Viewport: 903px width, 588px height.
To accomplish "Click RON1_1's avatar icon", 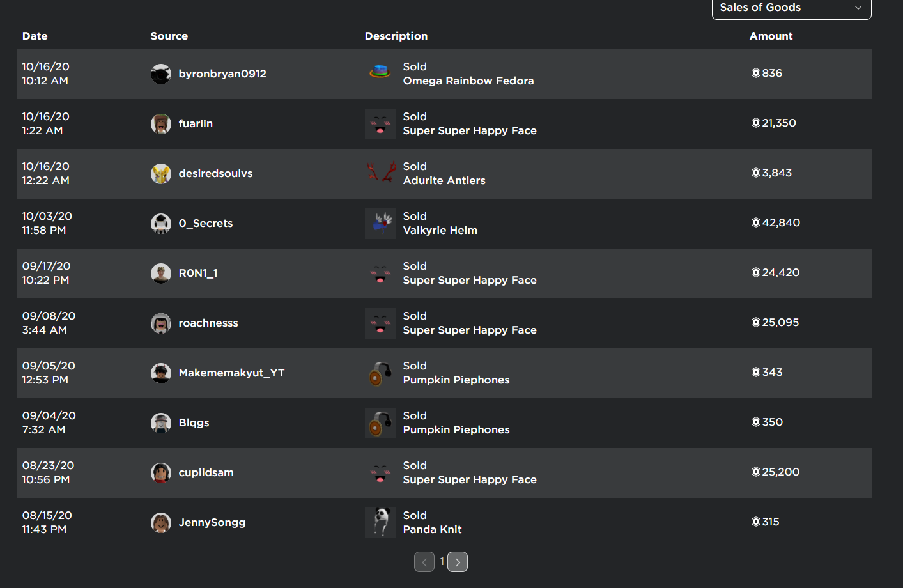I will pyautogui.click(x=161, y=274).
